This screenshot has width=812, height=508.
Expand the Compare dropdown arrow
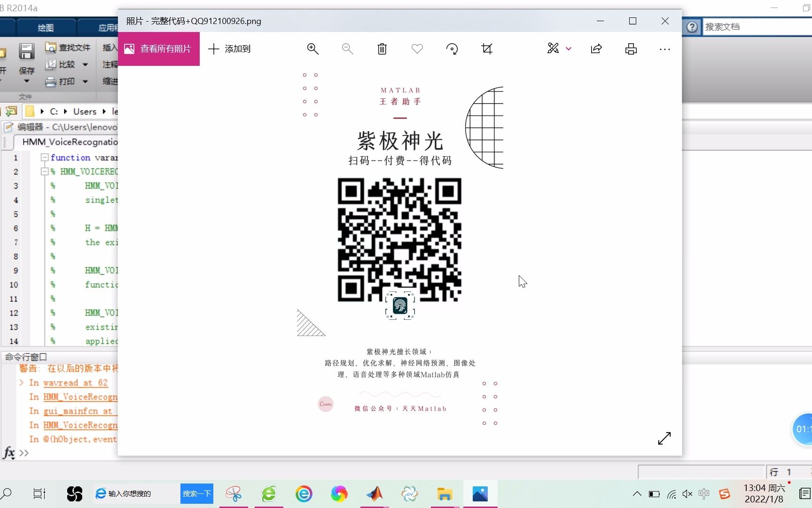coord(85,64)
